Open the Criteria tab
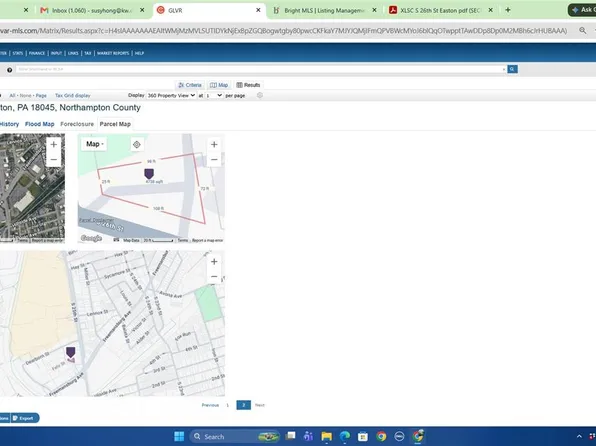596x446 pixels. (x=190, y=85)
